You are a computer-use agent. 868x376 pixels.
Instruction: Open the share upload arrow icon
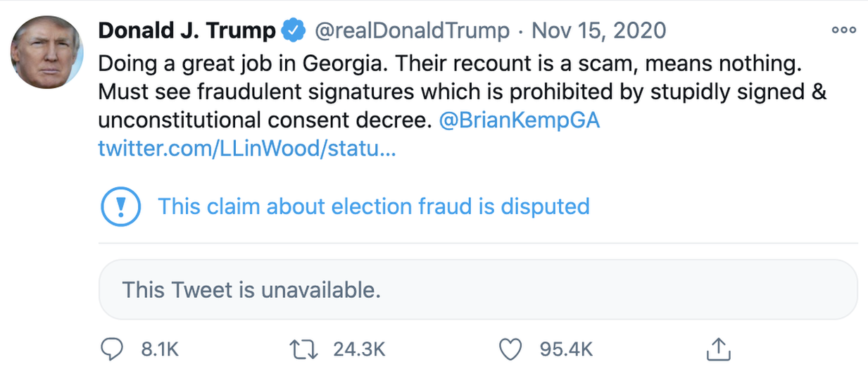pyautogui.click(x=717, y=349)
